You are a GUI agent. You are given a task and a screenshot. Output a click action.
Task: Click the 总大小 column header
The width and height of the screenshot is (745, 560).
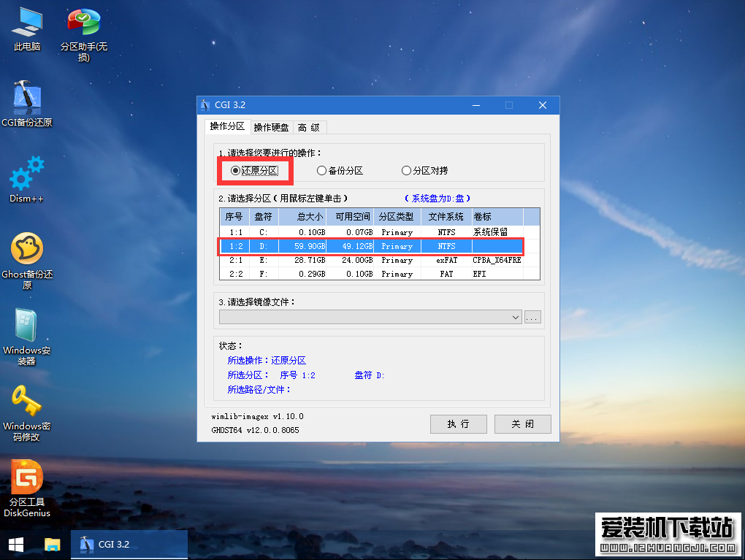302,217
